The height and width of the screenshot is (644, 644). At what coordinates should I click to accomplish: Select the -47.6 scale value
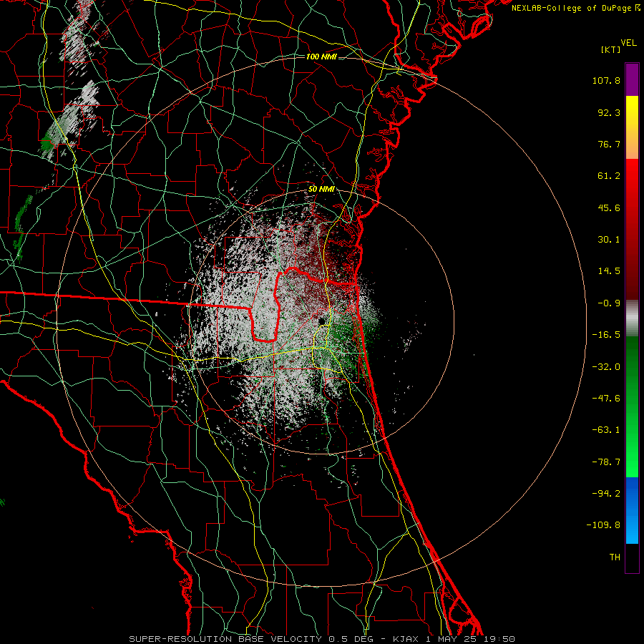point(606,399)
